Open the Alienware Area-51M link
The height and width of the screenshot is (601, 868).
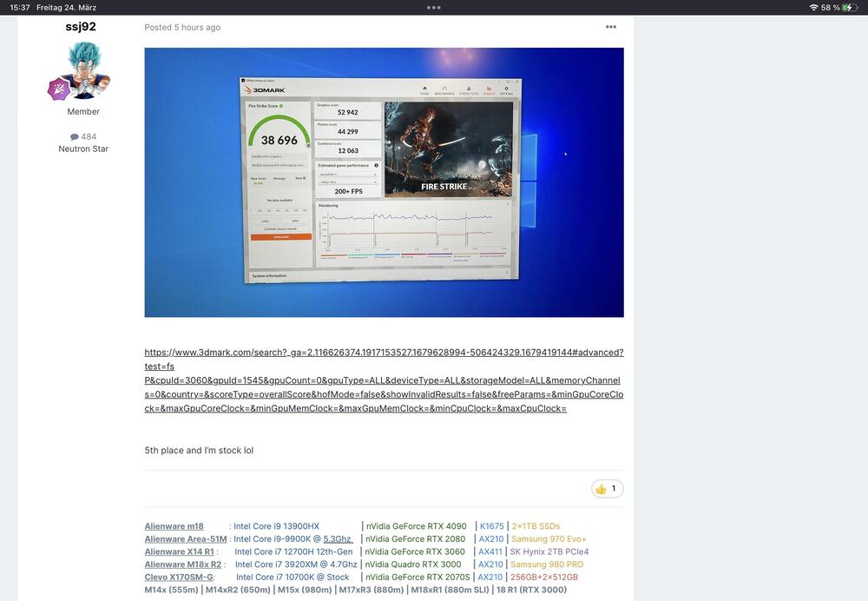pos(186,539)
